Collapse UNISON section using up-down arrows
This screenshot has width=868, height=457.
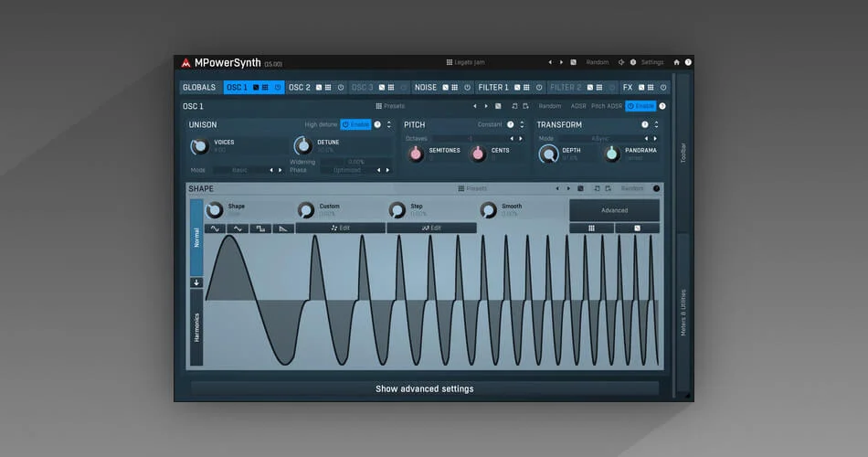coord(389,125)
